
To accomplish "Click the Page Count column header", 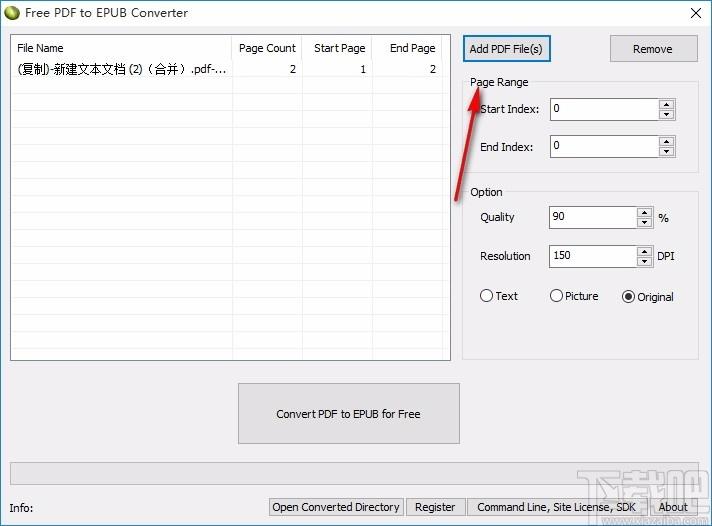I will click(x=267, y=48).
